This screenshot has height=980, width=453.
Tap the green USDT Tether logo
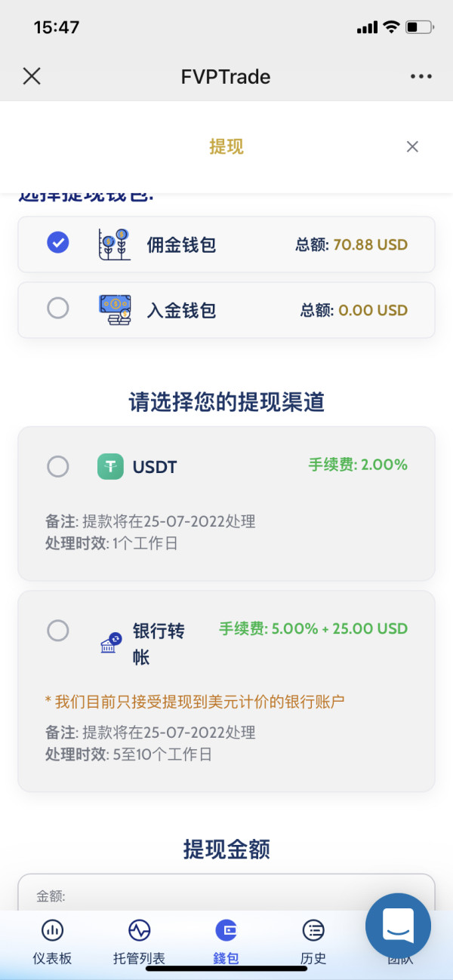coord(110,466)
